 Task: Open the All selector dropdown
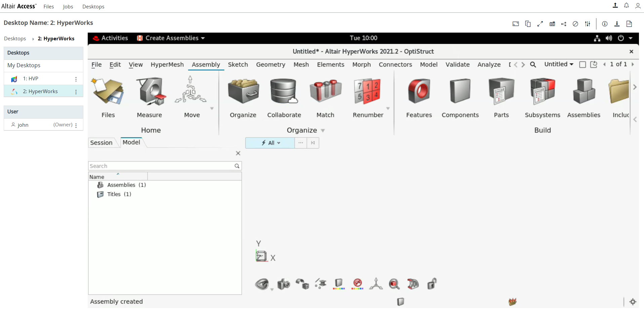pyautogui.click(x=270, y=143)
